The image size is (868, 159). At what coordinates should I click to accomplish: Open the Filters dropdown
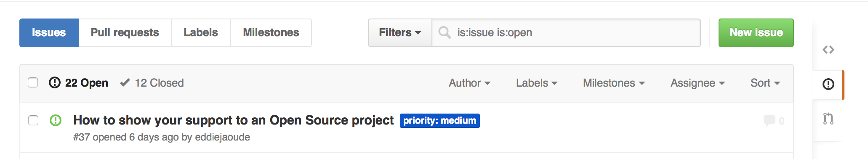coord(400,32)
